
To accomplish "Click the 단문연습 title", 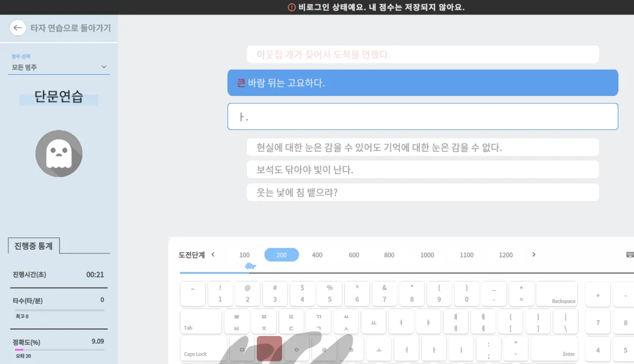I will 59,97.
